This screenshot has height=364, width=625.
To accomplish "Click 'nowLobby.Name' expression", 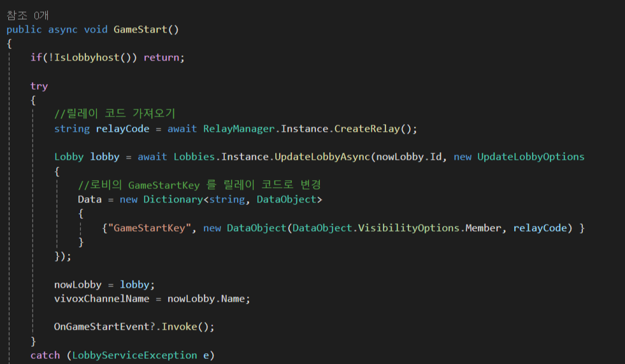I will [x=206, y=298].
